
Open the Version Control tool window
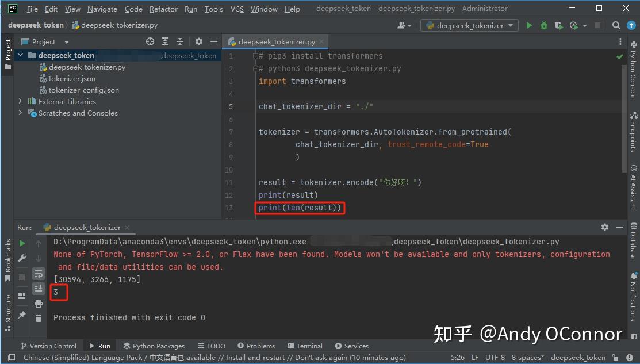pos(48,346)
